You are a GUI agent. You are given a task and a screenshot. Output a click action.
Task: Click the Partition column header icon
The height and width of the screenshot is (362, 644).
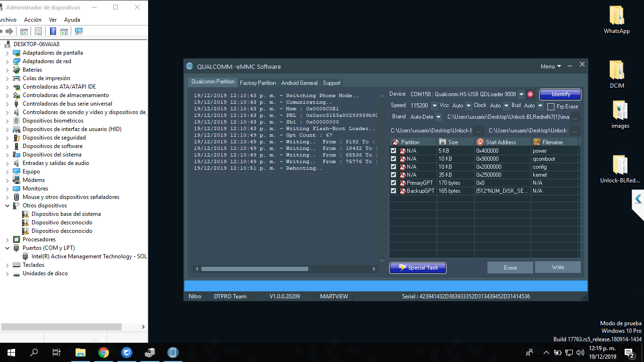[x=396, y=142]
